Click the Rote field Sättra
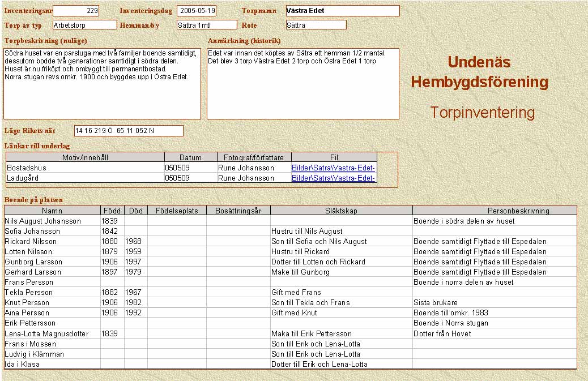The image size is (588, 381). [316, 25]
